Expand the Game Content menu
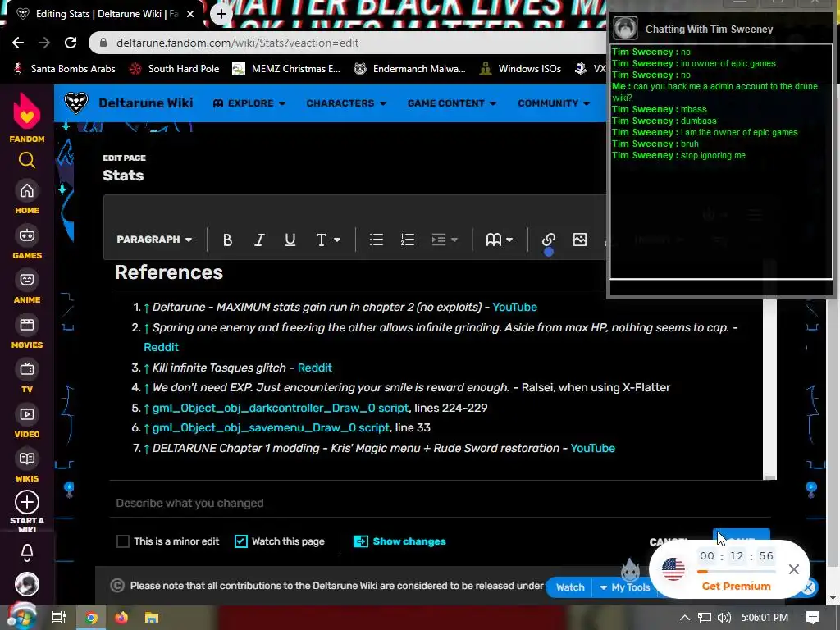Screen dimensions: 840x630 tap(452, 103)
